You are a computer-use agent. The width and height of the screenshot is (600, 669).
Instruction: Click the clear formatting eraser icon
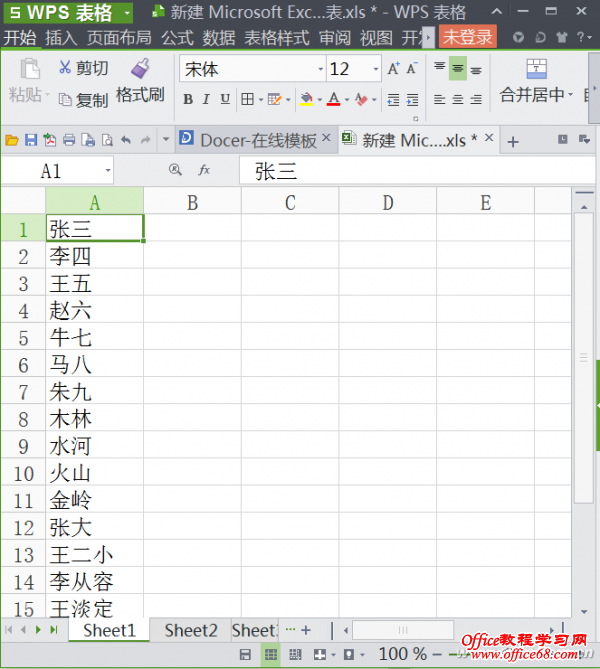361,99
